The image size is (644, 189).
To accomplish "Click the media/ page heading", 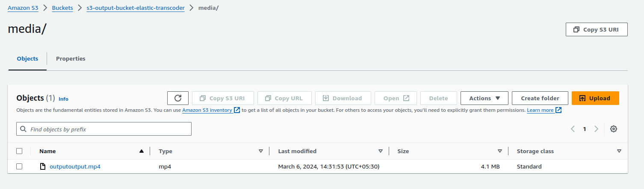I will (27, 29).
